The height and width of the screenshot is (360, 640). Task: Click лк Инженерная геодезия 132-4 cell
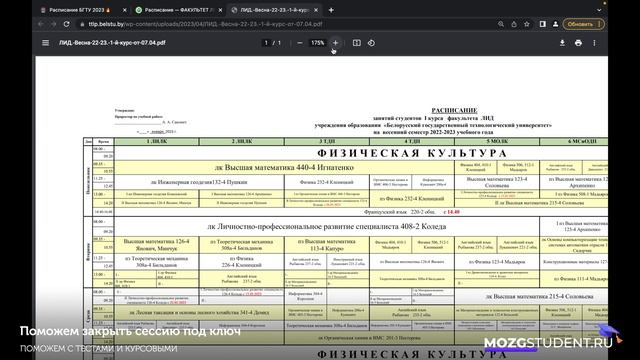199,182
